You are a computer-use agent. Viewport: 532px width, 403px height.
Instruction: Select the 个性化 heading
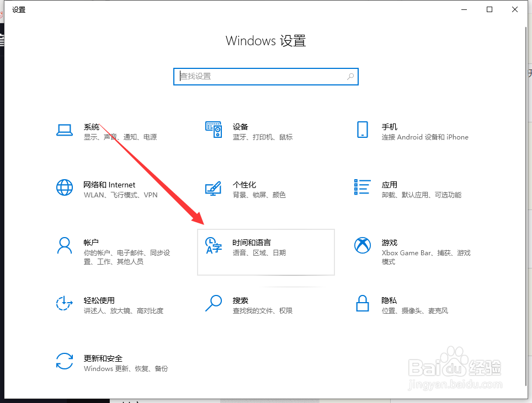(x=244, y=185)
